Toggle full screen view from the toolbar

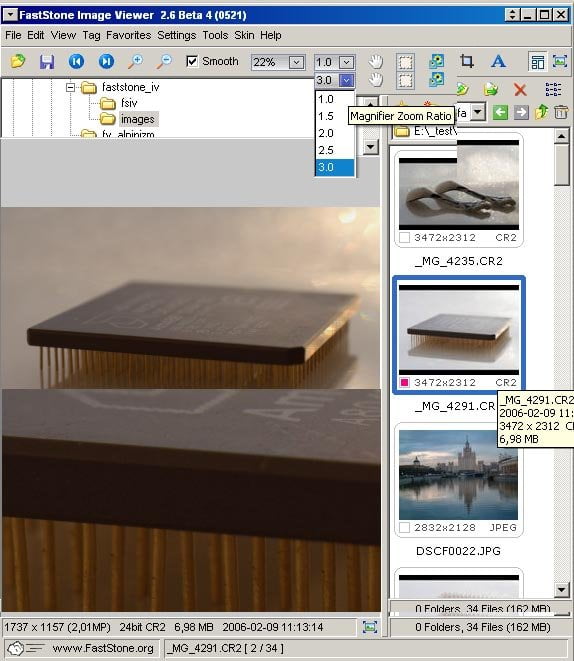pyautogui.click(x=560, y=62)
